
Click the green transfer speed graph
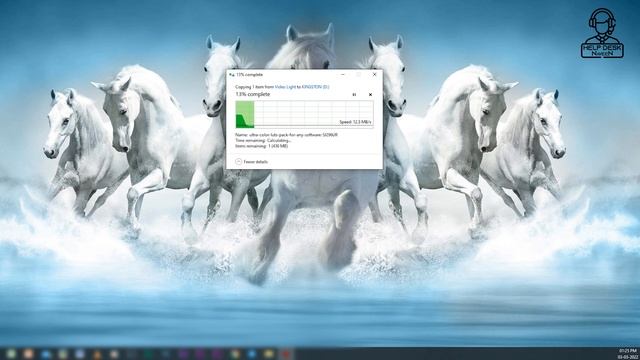[304, 114]
